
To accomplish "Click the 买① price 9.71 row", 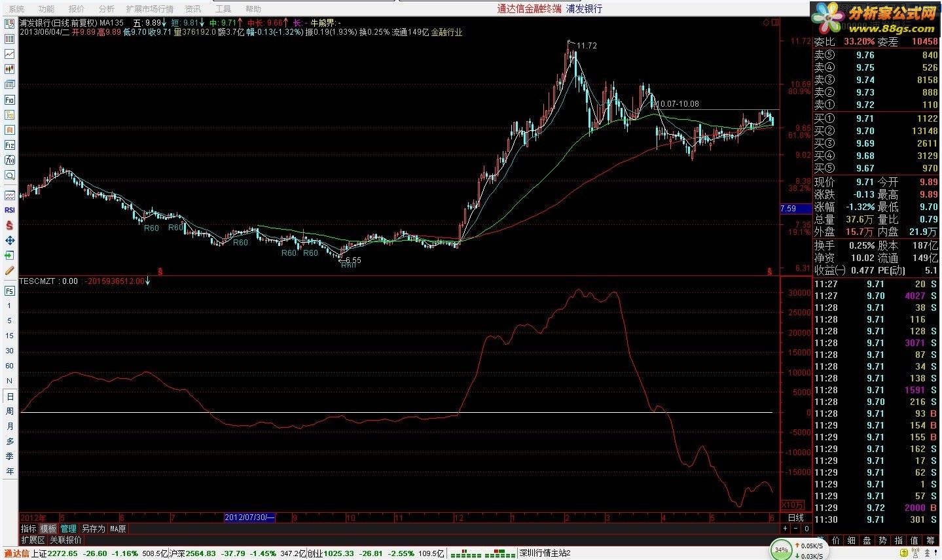I will pyautogui.click(x=877, y=118).
